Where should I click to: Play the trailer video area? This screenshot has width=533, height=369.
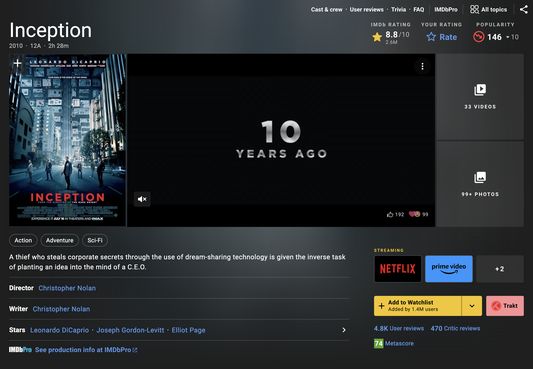(281, 140)
